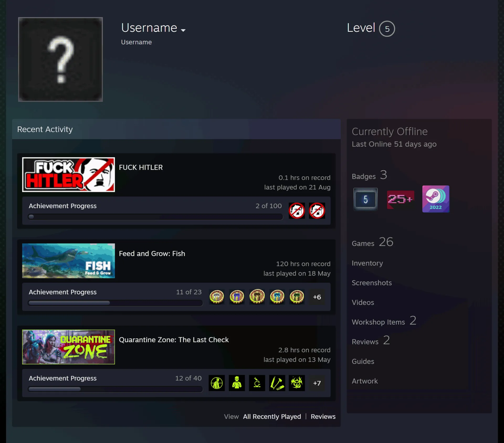Image resolution: width=504 pixels, height=443 pixels.
Task: Open Reviews in the sidebar
Action: tap(371, 341)
